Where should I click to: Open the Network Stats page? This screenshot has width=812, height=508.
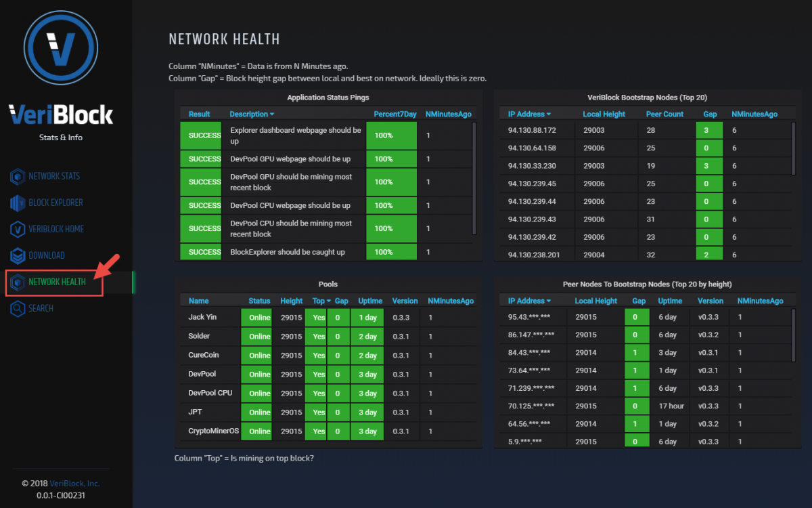click(54, 176)
